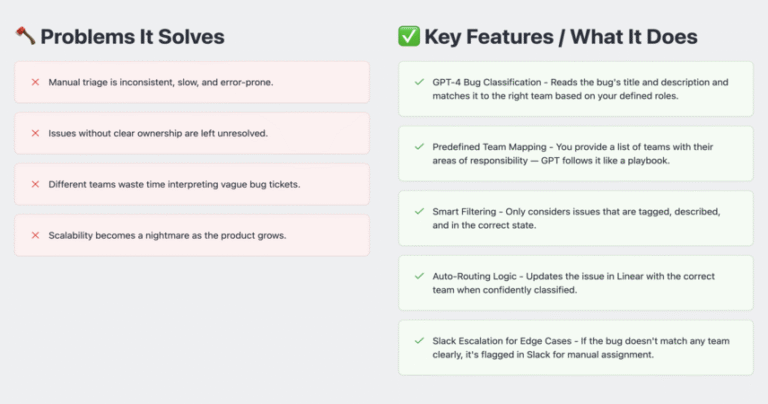Click the Smart Filtering feature description
The width and height of the screenshot is (768, 404).
[576, 218]
